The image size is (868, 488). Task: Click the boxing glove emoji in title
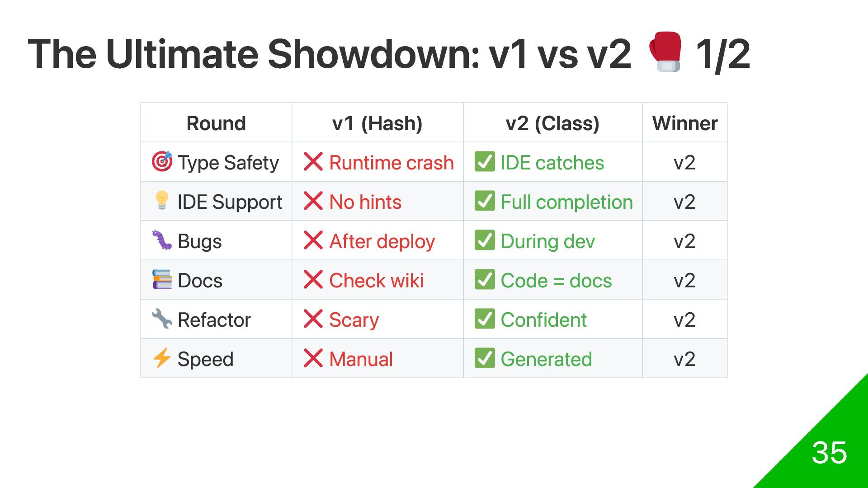point(665,52)
